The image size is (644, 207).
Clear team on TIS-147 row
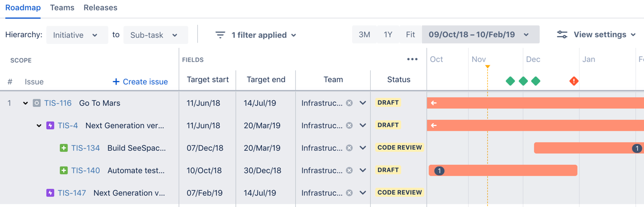pos(349,192)
